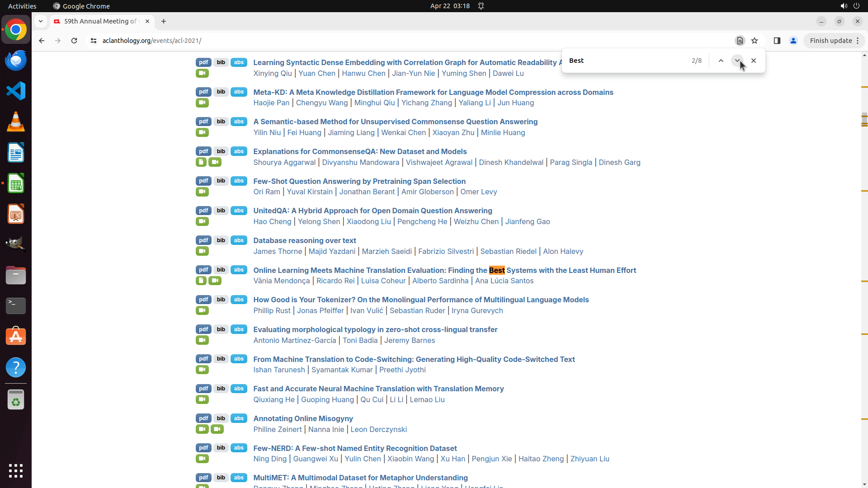The width and height of the screenshot is (868, 488).
Task: Expand the tab search dropdown
Action: point(41,21)
